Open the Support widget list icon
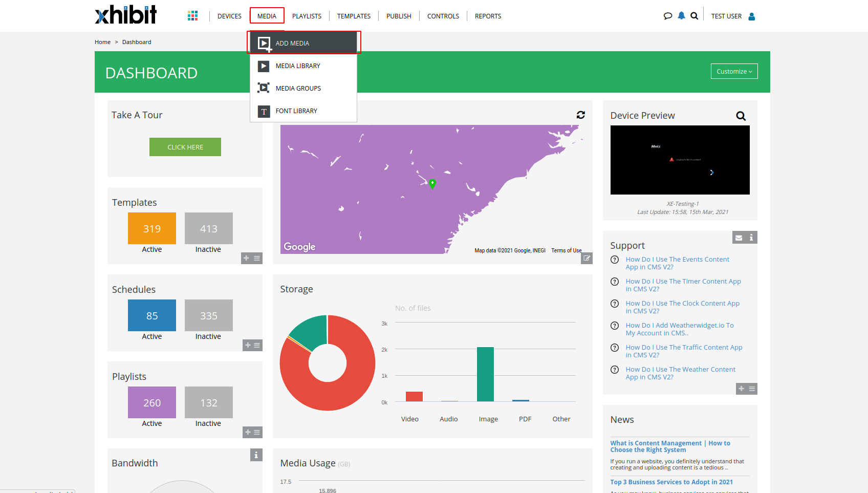868x493 pixels. (x=752, y=389)
